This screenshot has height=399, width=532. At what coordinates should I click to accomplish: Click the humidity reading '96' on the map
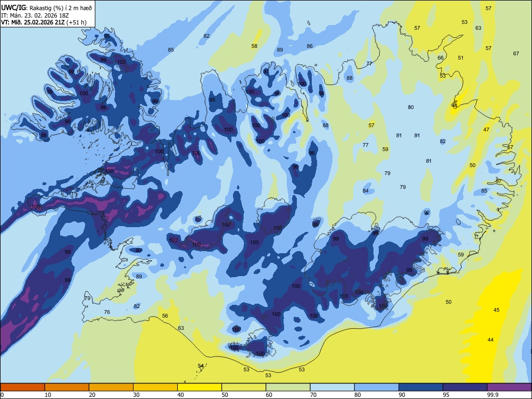[x=312, y=153]
